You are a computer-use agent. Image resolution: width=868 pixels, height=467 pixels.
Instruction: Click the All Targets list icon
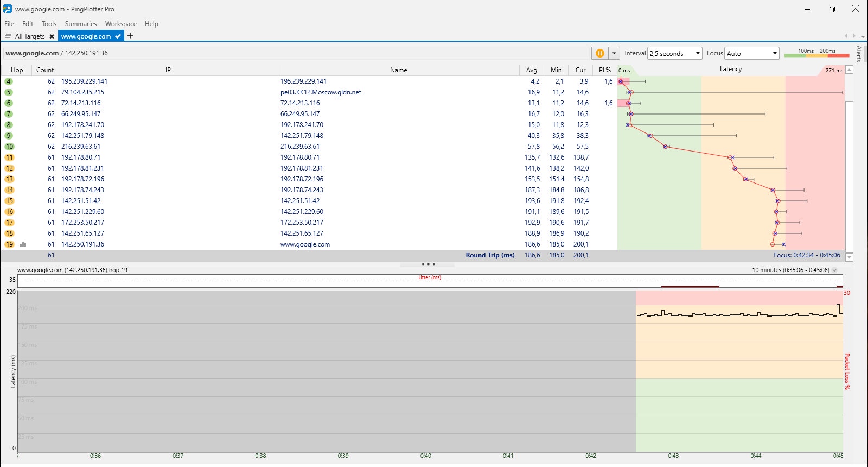tap(8, 36)
